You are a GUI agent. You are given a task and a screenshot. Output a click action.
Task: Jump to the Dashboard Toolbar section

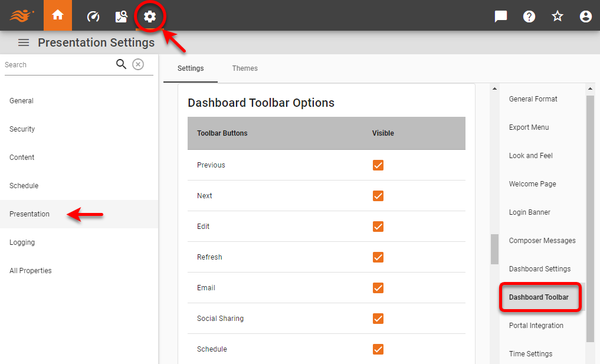[x=540, y=297]
